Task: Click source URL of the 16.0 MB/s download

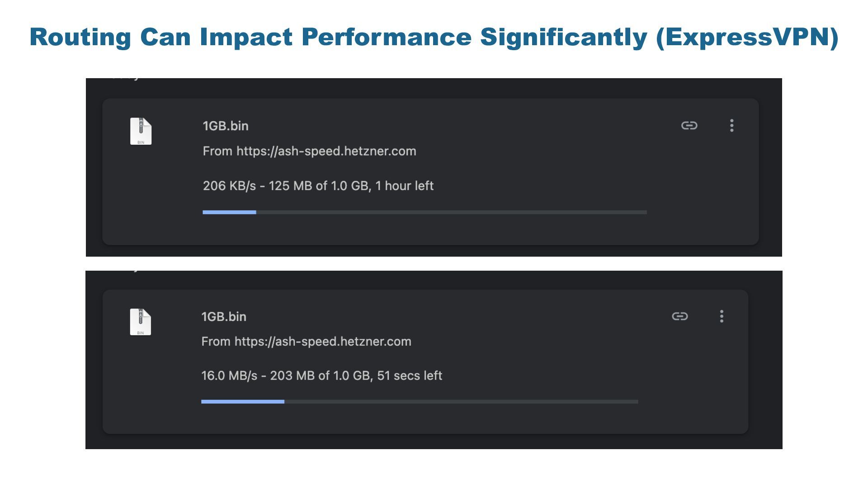Action: pyautogui.click(x=306, y=342)
